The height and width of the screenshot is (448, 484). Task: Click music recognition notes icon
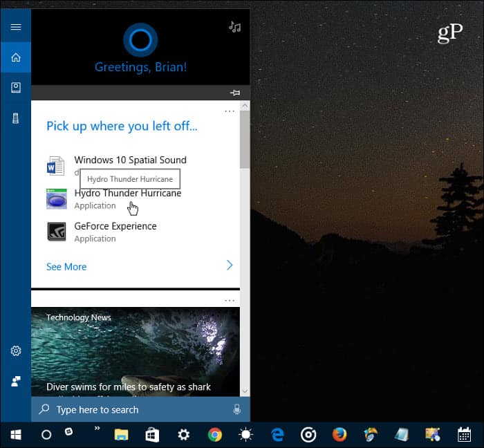(234, 27)
